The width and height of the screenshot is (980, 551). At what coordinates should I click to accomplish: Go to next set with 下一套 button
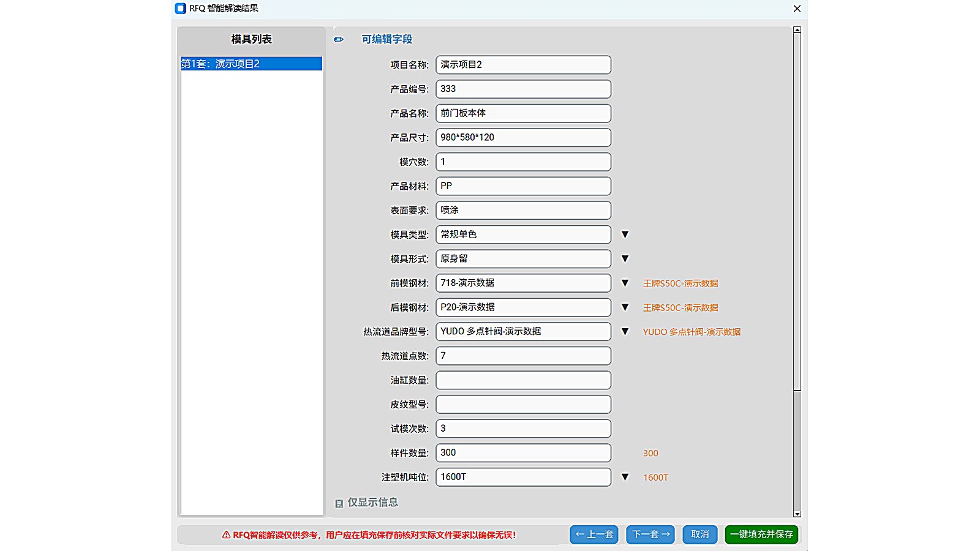pyautogui.click(x=650, y=534)
